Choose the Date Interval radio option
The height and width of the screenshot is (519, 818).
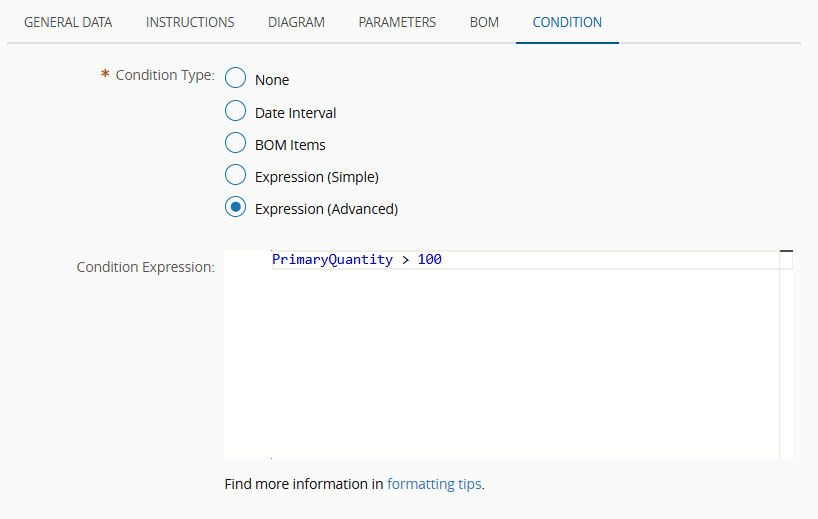236,112
